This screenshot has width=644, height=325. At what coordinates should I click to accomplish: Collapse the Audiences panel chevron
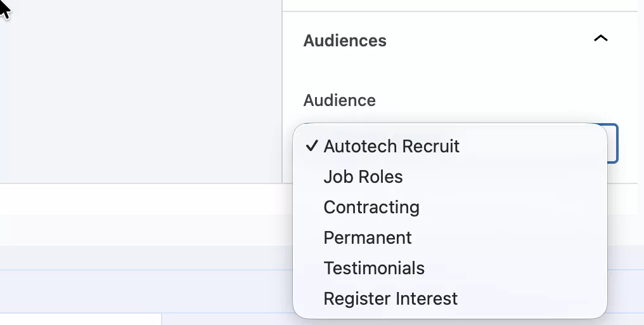coord(600,39)
